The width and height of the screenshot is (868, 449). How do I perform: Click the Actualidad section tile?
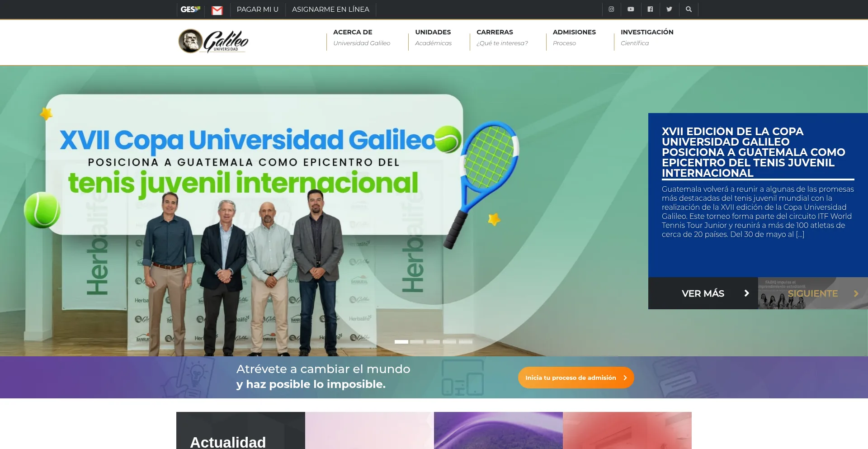click(x=241, y=430)
